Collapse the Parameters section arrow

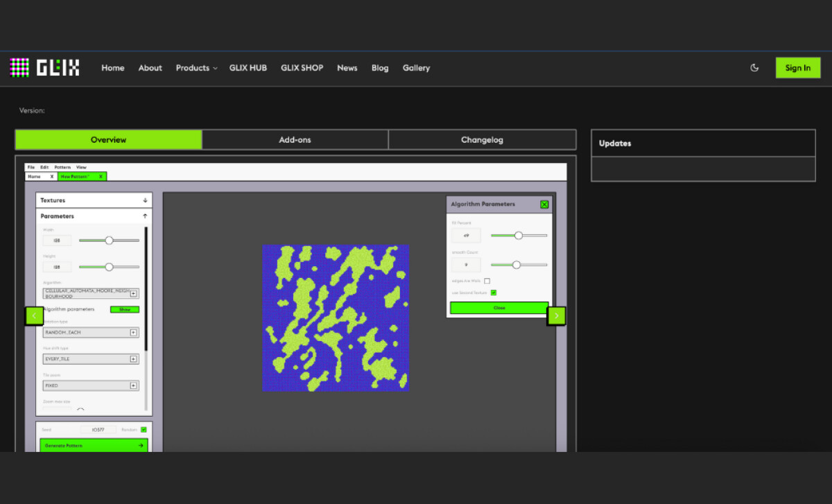(146, 216)
